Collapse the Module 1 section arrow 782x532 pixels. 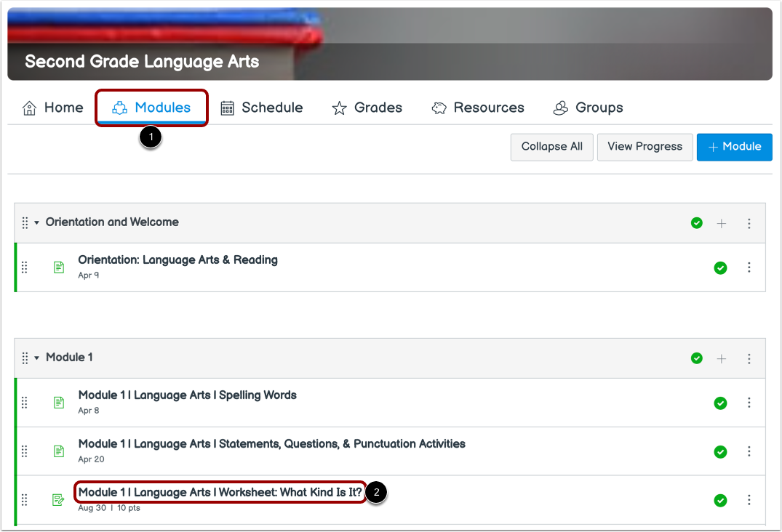[x=36, y=358]
